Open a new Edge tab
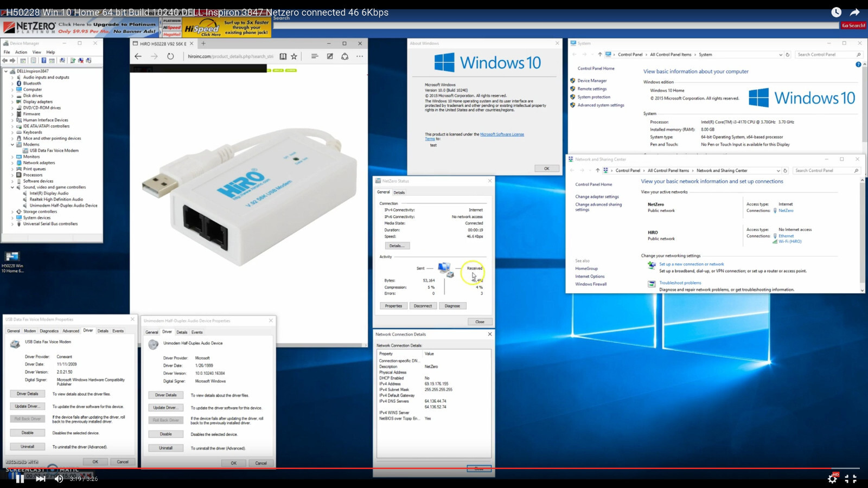The width and height of the screenshot is (868, 488). tap(203, 43)
